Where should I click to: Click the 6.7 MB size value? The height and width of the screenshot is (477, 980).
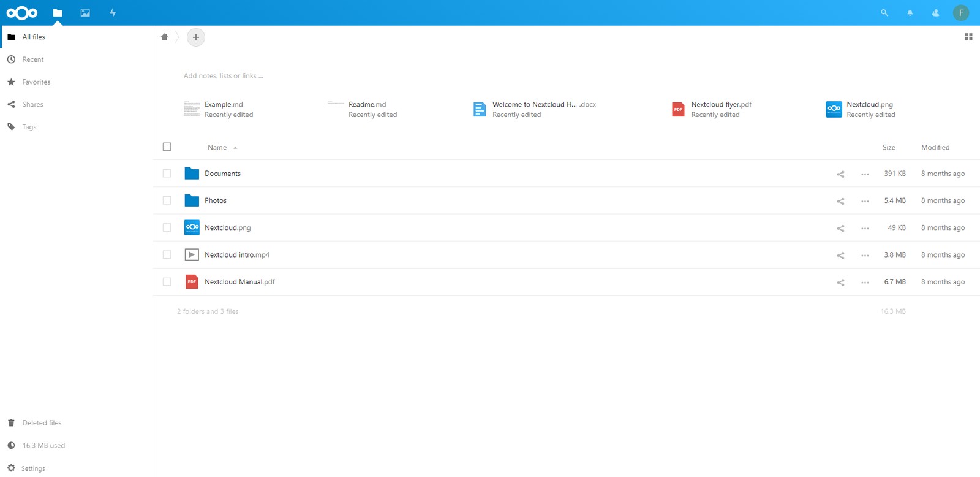pos(895,282)
